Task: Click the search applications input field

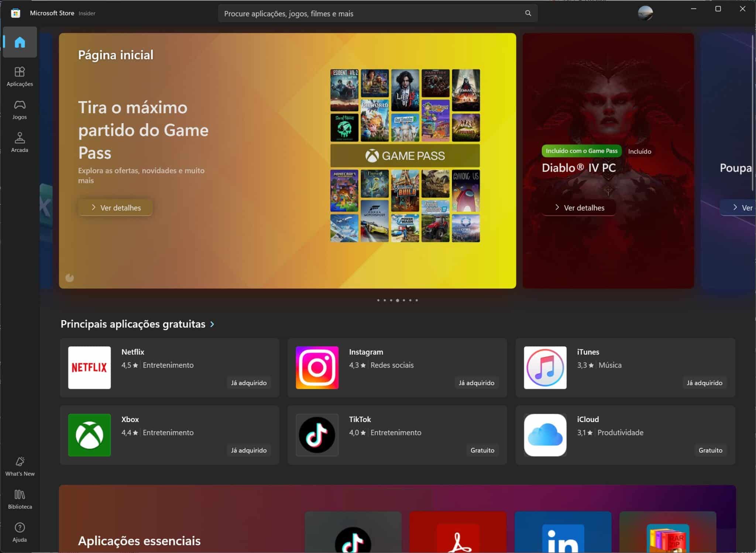Action: [369, 14]
